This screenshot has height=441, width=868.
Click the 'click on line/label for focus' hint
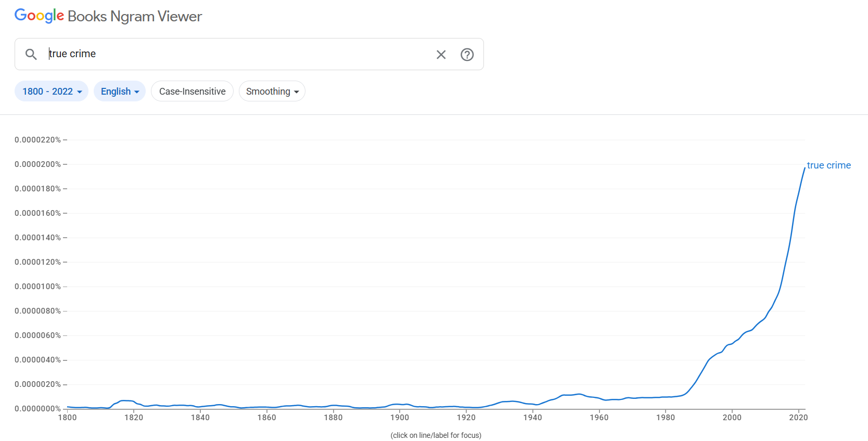pos(436,435)
